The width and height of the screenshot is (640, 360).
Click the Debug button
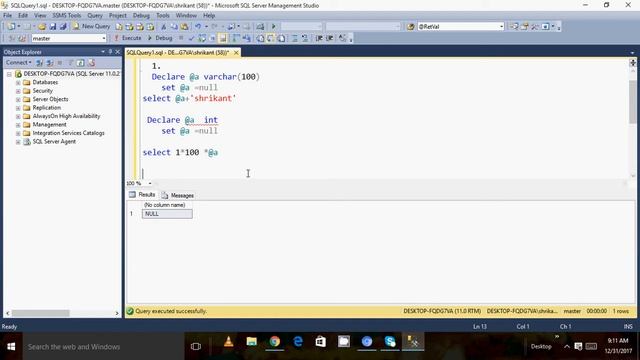160,38
